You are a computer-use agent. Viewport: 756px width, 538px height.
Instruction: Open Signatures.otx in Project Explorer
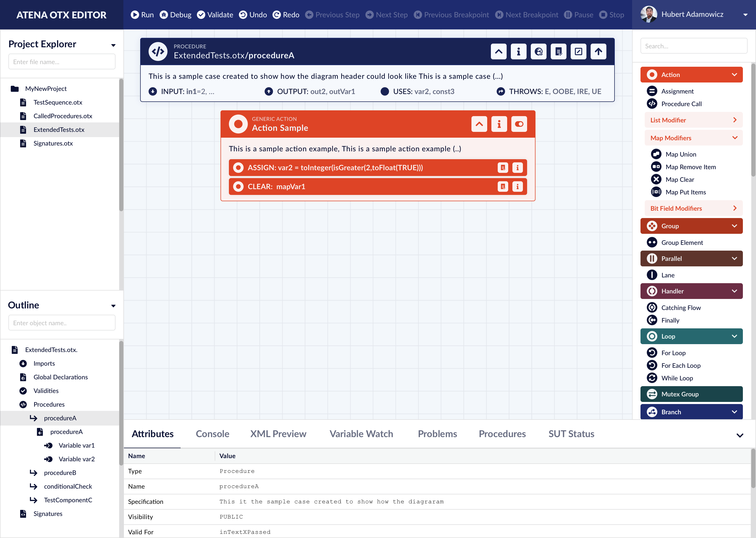(53, 143)
